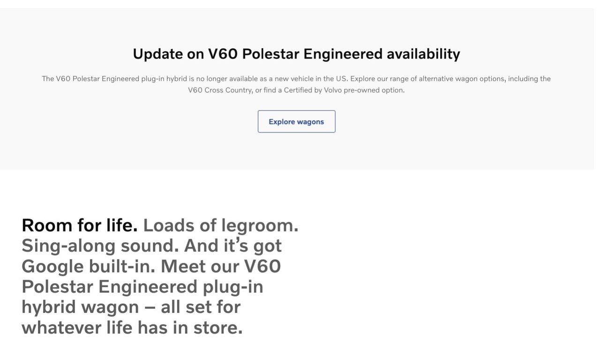Click the 'Google built-in.' text
This screenshot has height=364, width=600.
(88, 267)
